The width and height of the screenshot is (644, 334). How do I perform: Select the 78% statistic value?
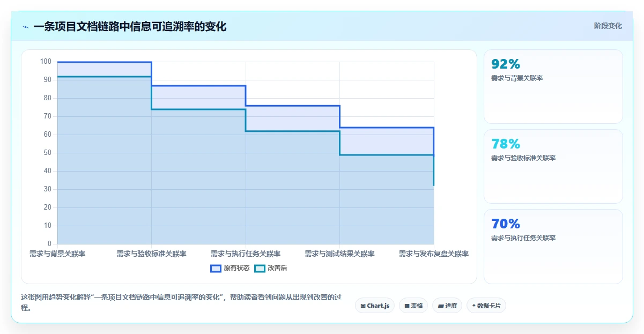(506, 144)
